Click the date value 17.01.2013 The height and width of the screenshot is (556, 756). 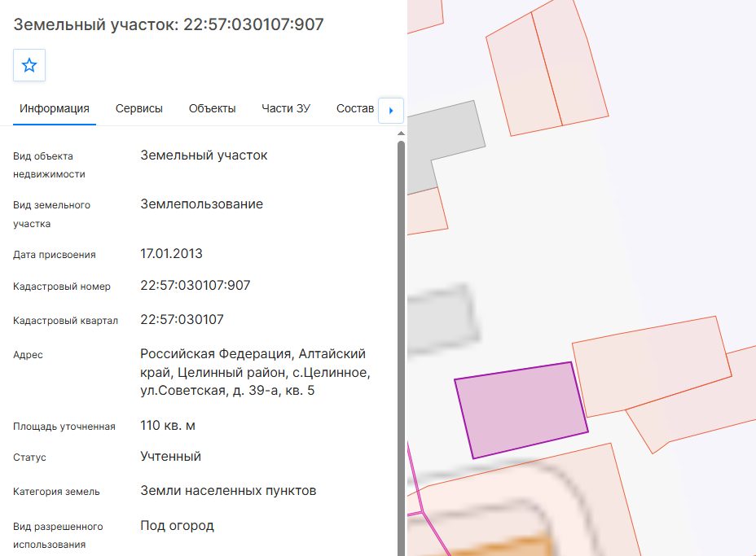(x=171, y=253)
